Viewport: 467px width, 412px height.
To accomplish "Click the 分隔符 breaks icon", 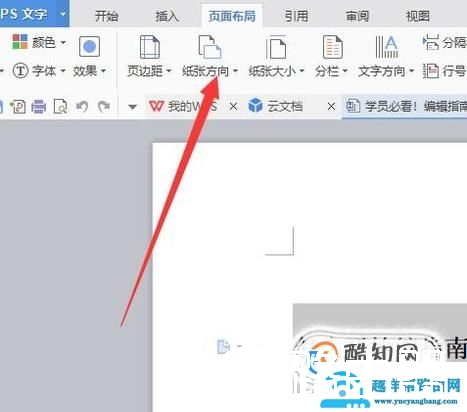I will [431, 42].
